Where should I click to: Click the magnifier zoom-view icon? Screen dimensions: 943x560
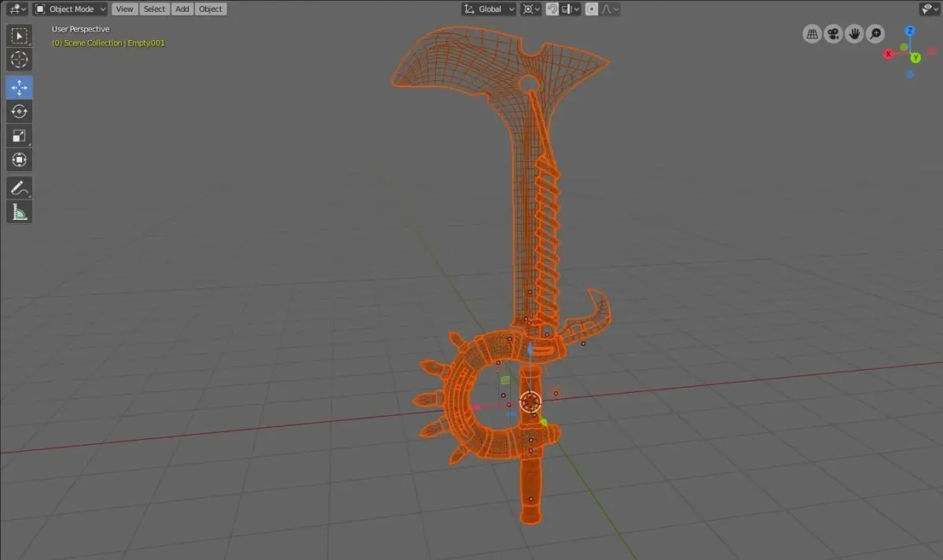875,34
